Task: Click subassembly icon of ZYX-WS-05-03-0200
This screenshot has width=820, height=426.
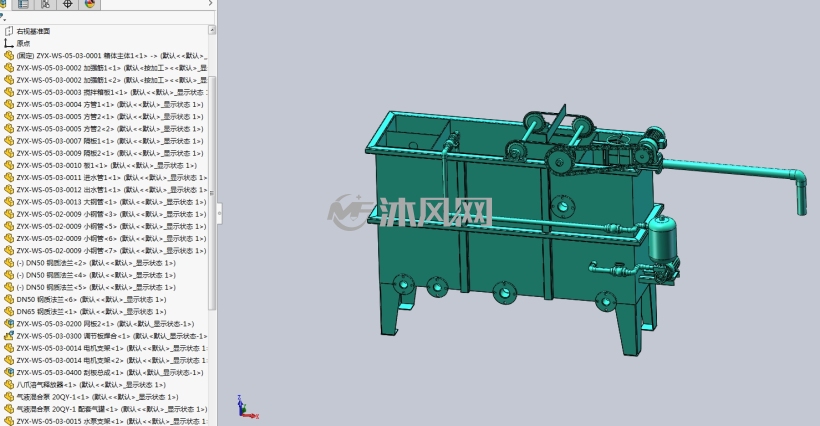Action: (x=9, y=324)
